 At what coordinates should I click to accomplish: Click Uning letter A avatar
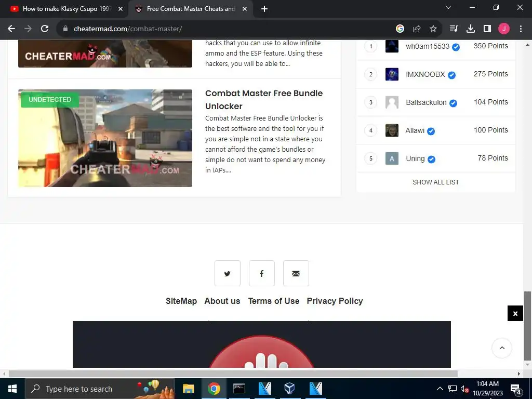(x=392, y=158)
